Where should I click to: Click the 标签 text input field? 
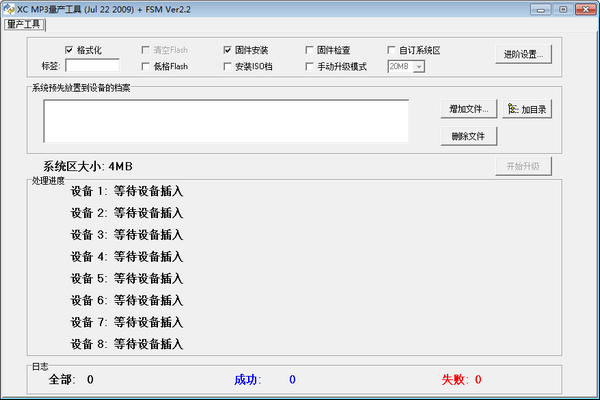point(92,67)
